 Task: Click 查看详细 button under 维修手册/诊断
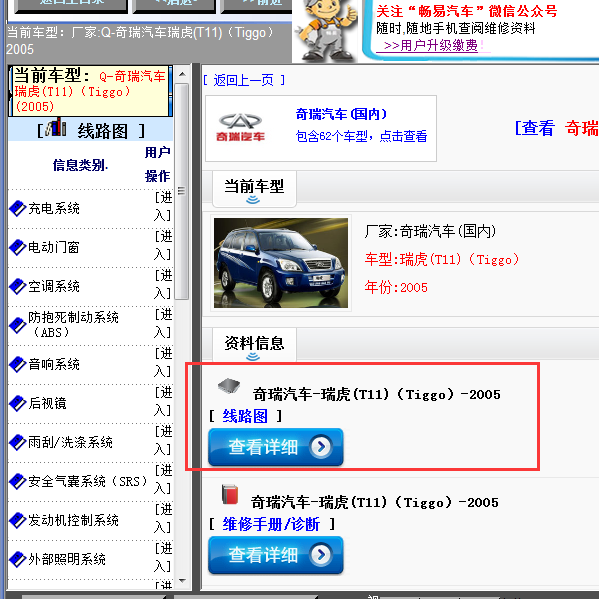tap(275, 555)
